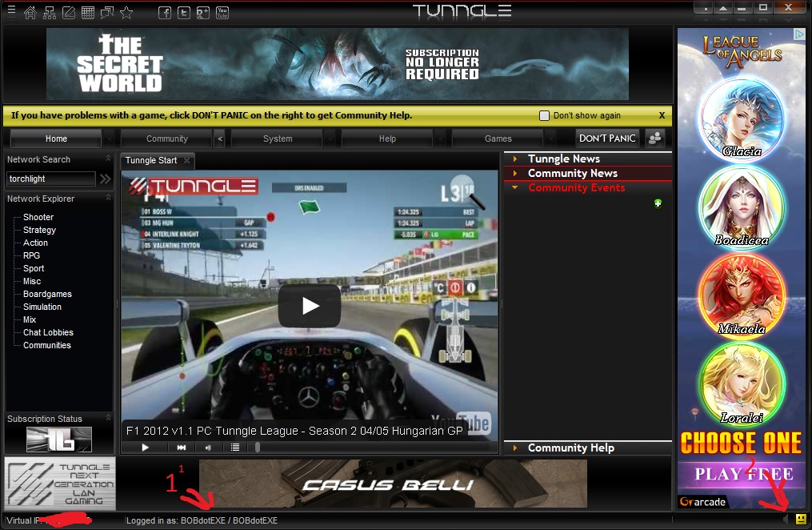Select Communities in Network Explorer
Image resolution: width=812 pixels, height=530 pixels.
click(47, 345)
